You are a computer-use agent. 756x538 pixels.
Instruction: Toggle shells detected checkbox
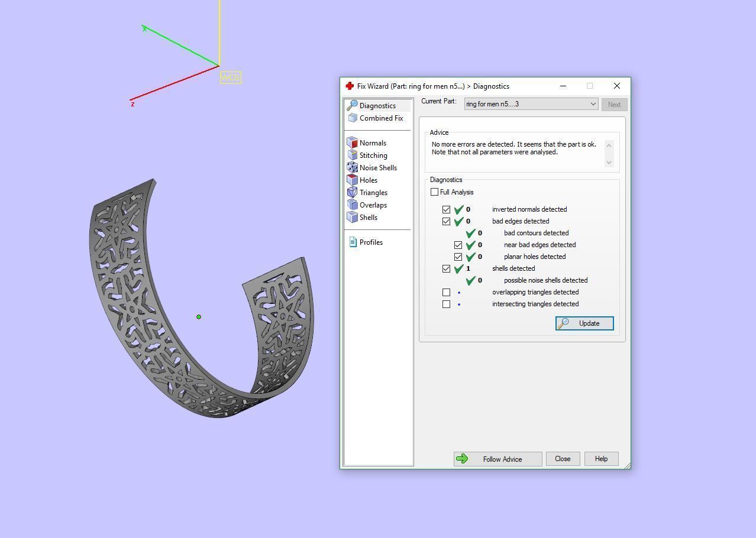point(447,268)
